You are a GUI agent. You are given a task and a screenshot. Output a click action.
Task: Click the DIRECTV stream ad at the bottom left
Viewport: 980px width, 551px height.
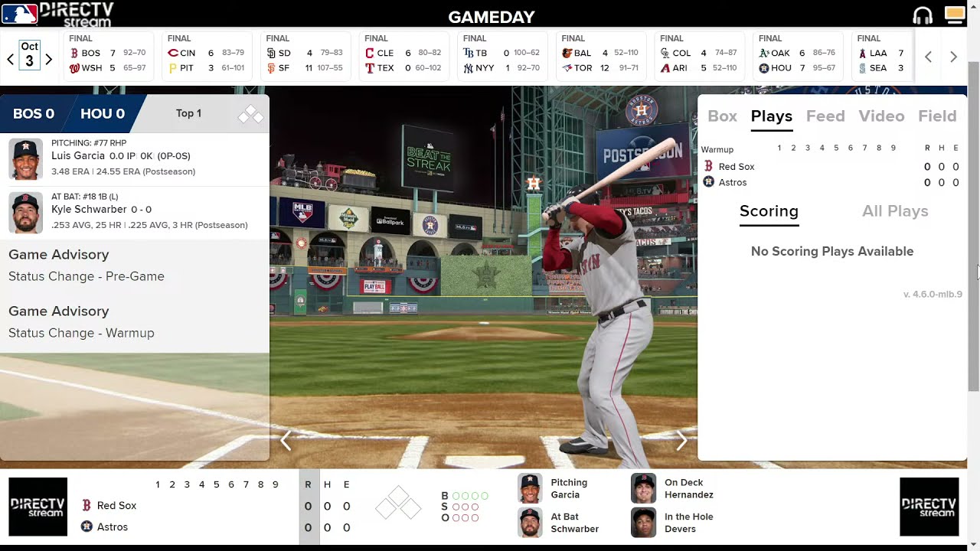point(38,507)
